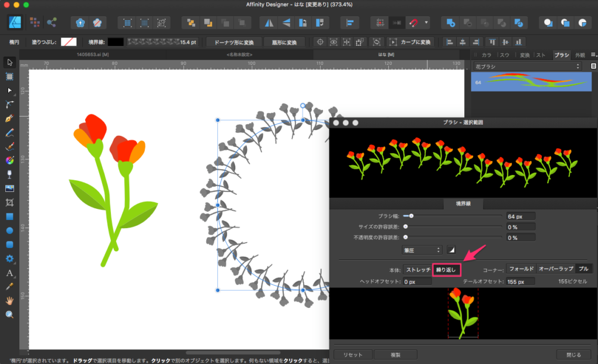Choose the Artistic Text tool
Image resolution: width=598 pixels, height=364 pixels.
click(x=9, y=272)
